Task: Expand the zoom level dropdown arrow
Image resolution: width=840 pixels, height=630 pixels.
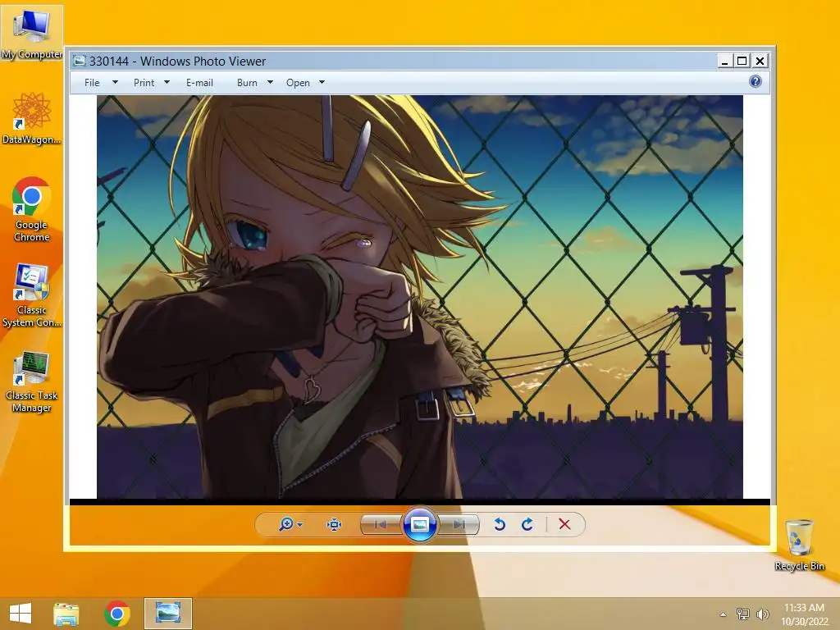Action: (x=300, y=524)
